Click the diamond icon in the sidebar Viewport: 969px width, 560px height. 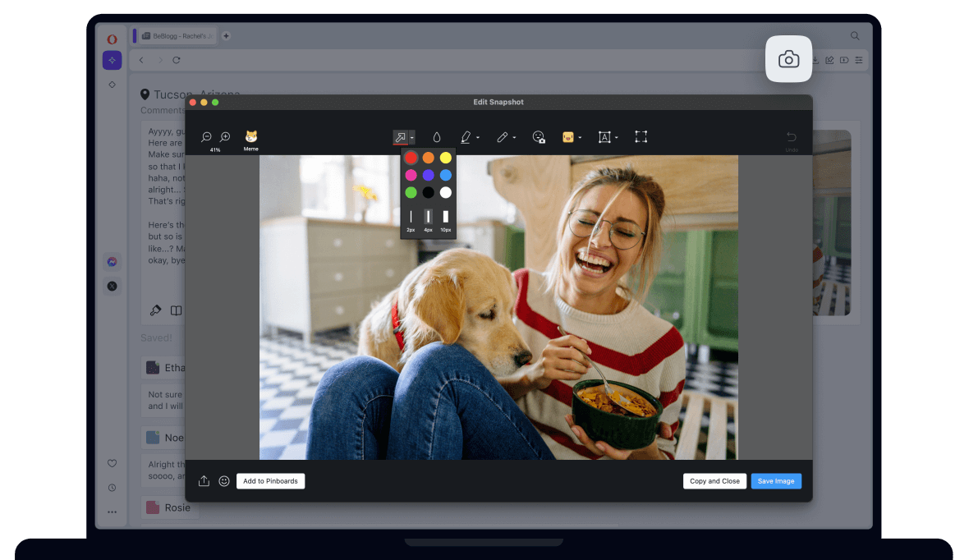pos(112,85)
